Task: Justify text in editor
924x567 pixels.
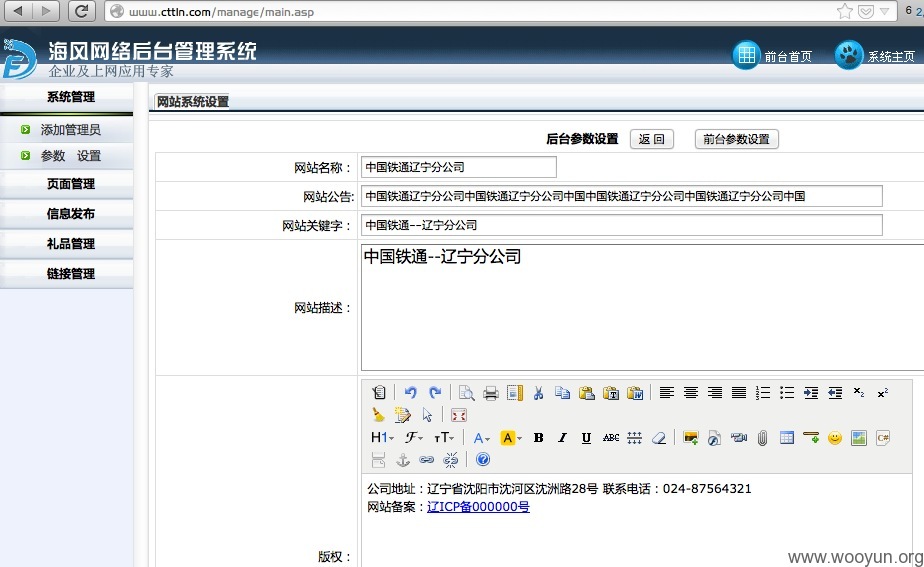Action: (x=738, y=393)
